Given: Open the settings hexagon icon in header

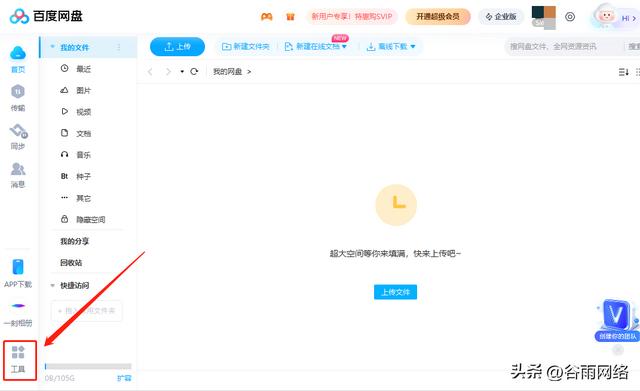Looking at the screenshot, I should (x=570, y=17).
